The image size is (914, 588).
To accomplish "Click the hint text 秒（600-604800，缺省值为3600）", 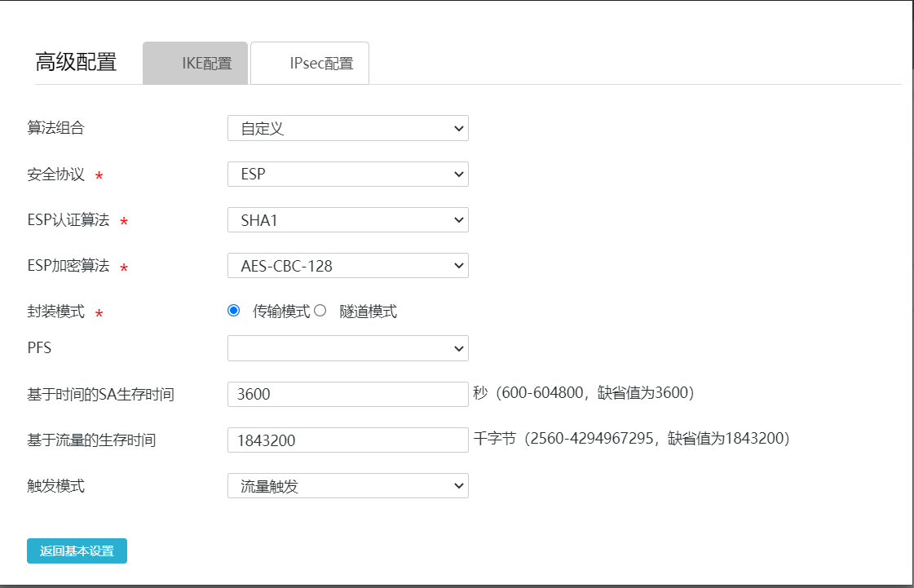I will coord(584,392).
